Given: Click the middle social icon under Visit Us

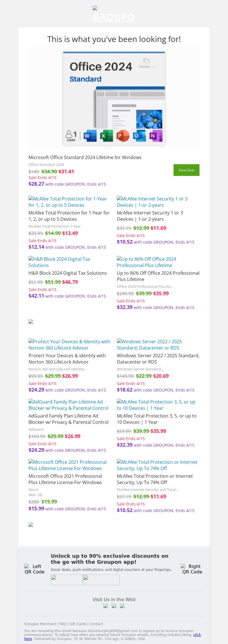Looking at the screenshot, I should (114, 606).
